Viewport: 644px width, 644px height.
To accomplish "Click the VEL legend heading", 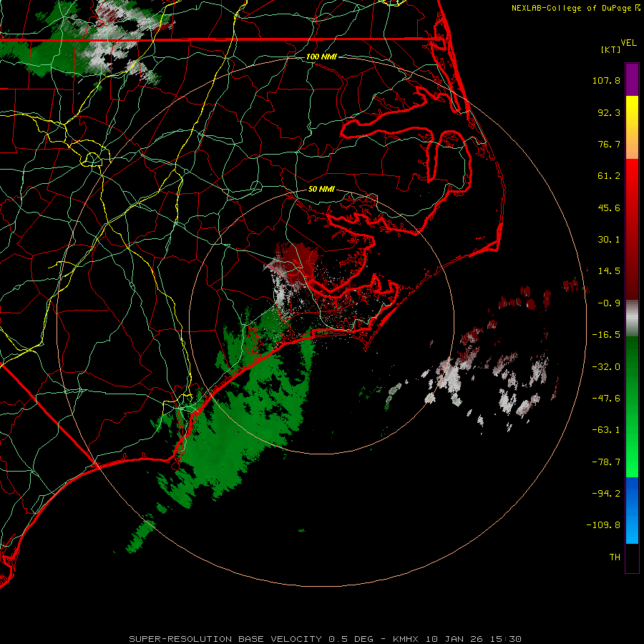I will coord(628,43).
